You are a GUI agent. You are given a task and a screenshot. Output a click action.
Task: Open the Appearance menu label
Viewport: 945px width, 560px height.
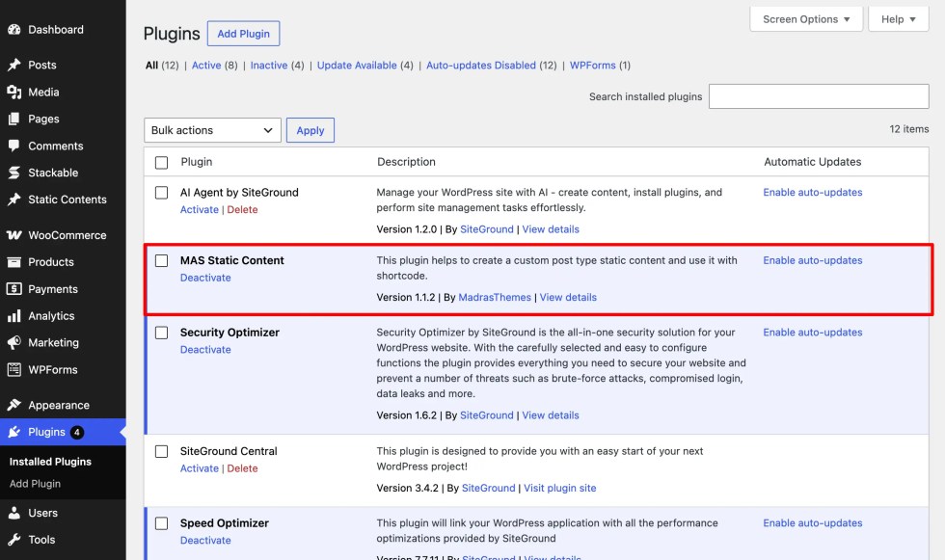coord(59,405)
